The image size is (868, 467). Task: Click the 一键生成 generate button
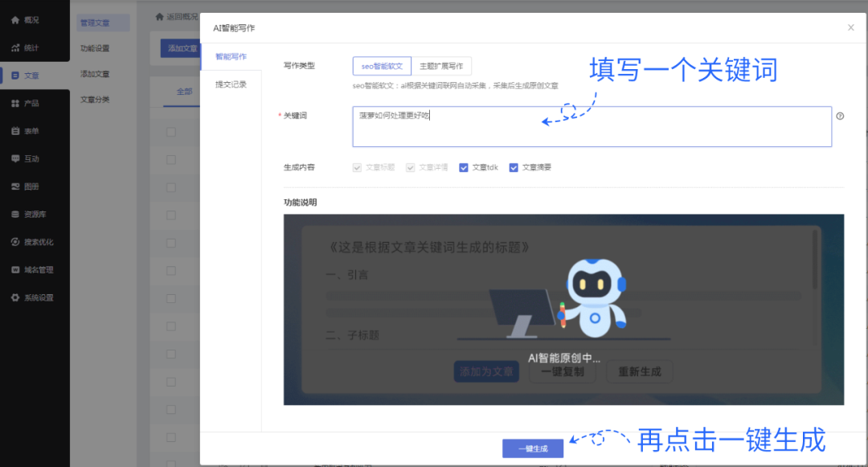[534, 448]
